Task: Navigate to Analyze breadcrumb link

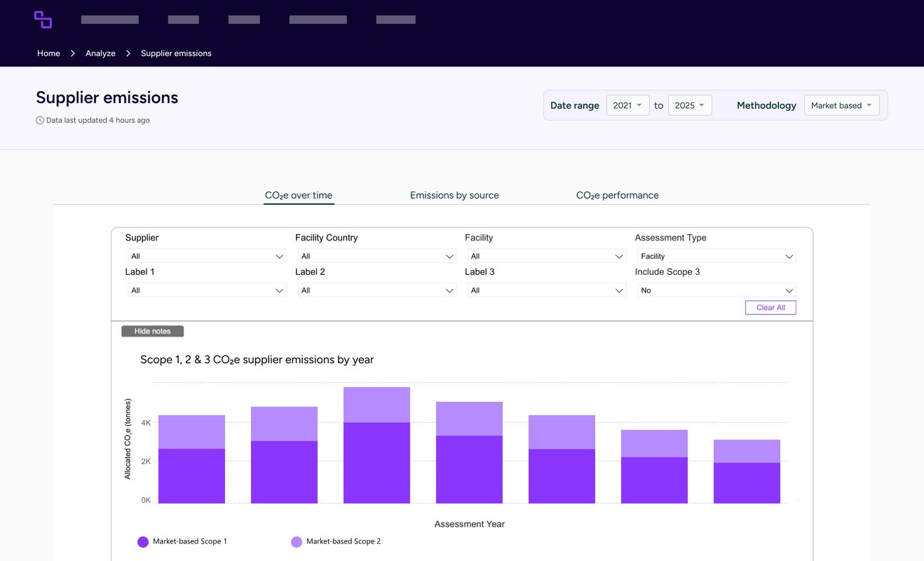Action: [x=100, y=53]
